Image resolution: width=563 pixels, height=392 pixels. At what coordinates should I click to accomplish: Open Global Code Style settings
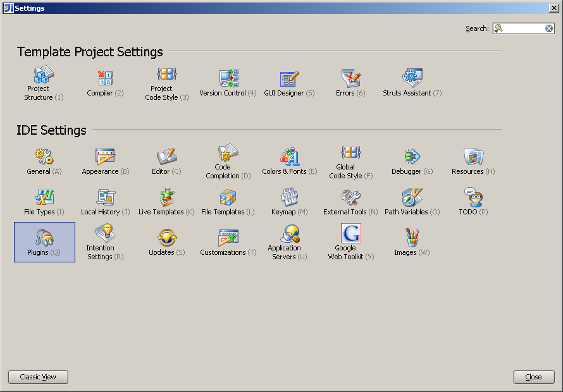351,161
